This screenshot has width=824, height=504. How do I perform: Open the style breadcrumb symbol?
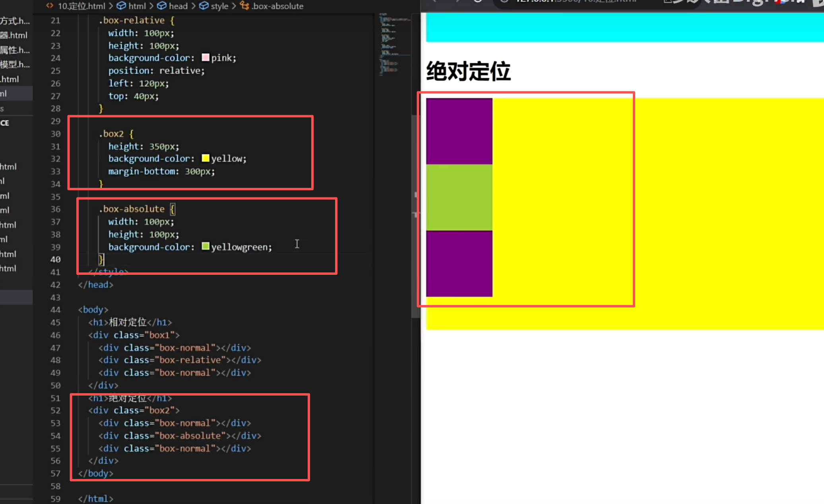[x=219, y=6]
